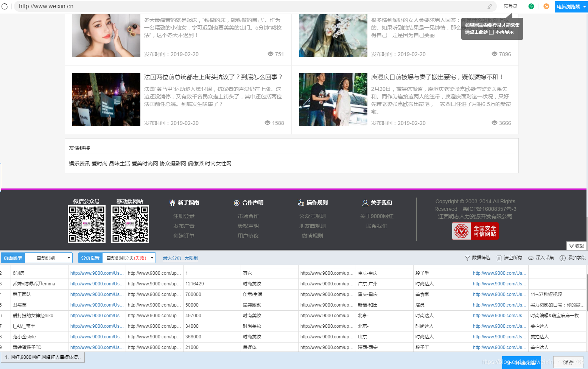Open the French protest article thumbnail

pos(106,100)
